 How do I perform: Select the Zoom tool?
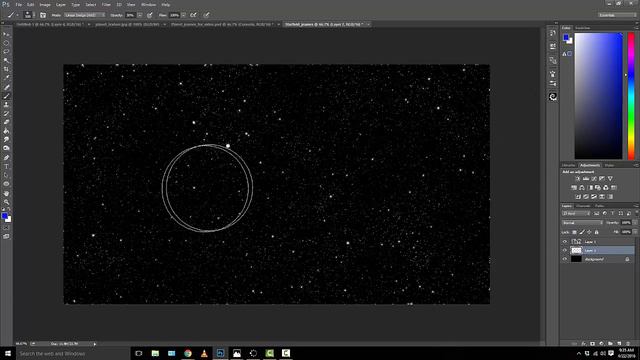(x=6, y=202)
